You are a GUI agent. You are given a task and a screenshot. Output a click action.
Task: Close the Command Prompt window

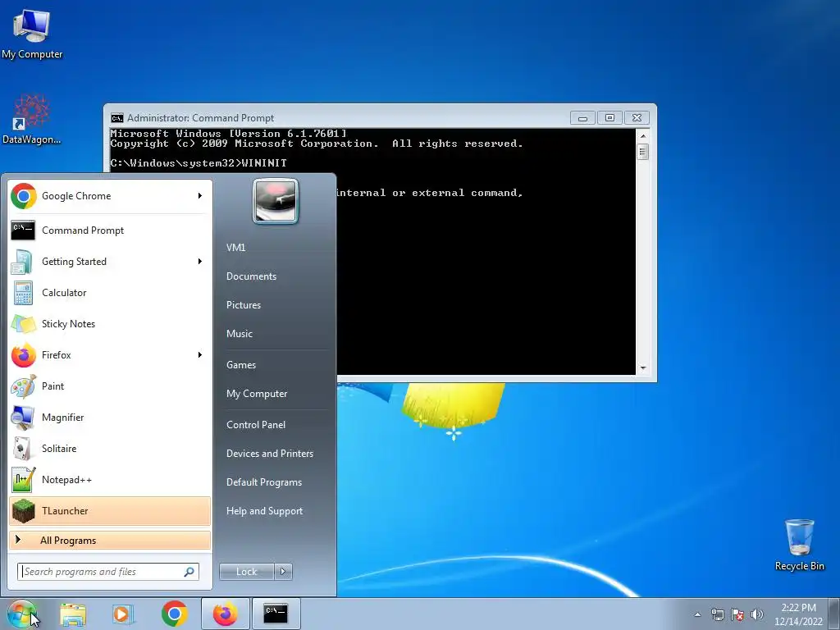click(637, 118)
